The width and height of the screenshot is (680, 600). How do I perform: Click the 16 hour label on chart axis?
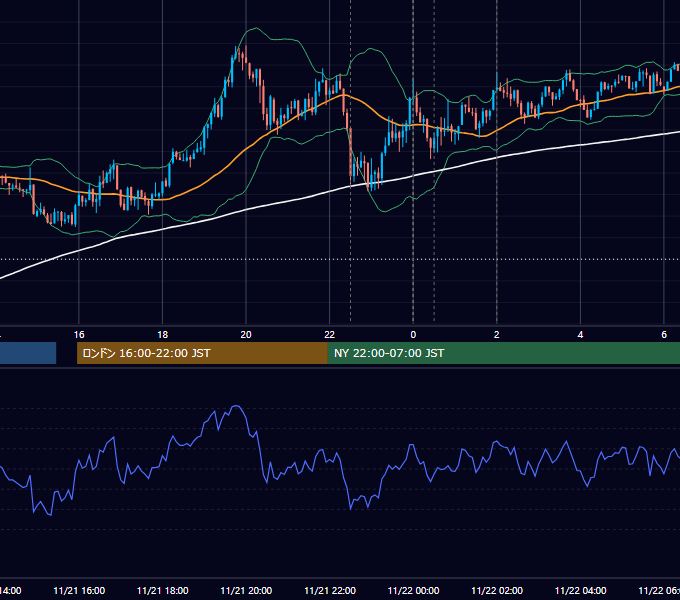[x=79, y=335]
